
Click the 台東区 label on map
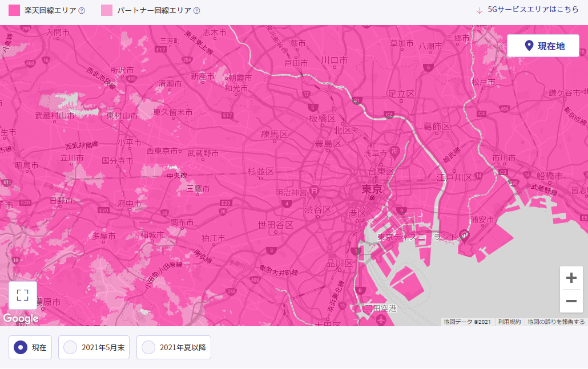click(x=381, y=171)
